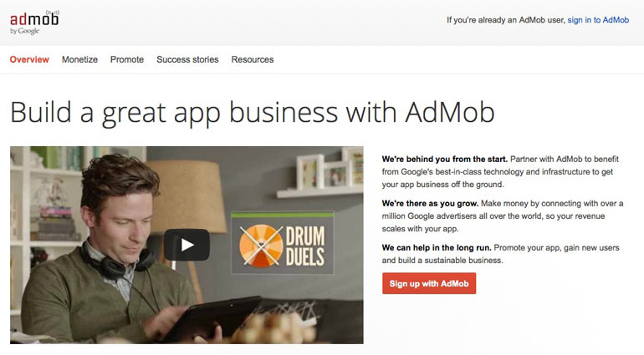The height and width of the screenshot is (355, 644).
Task: Click the We can help in the long run text
Action: click(x=437, y=247)
